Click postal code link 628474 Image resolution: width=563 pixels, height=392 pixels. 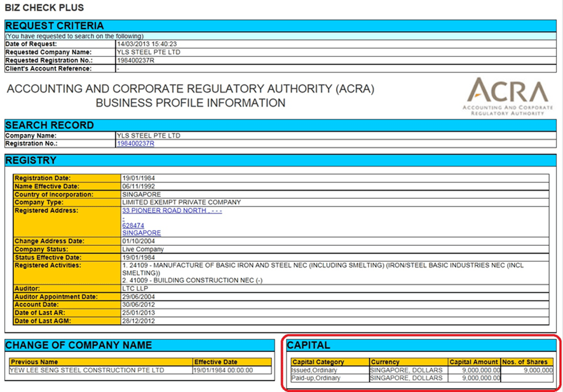(133, 226)
